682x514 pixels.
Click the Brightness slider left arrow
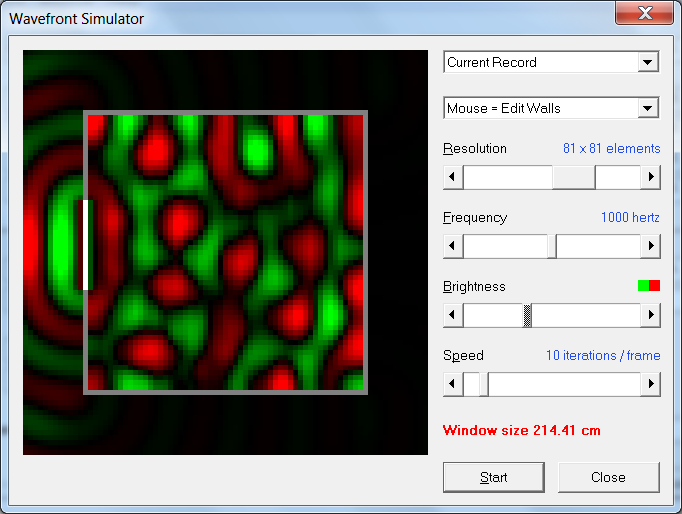[x=452, y=315]
